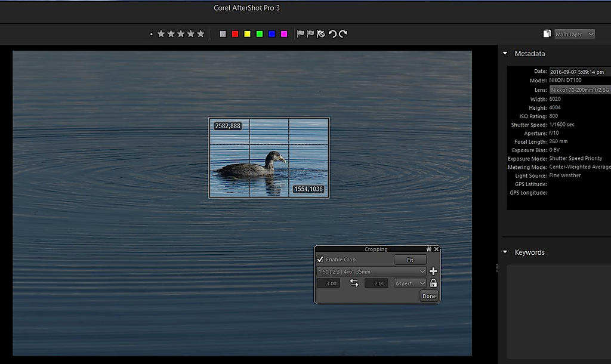The width and height of the screenshot is (611, 364).
Task: Rotate image counter-clockwise with the undo-style arrow
Action: [332, 34]
